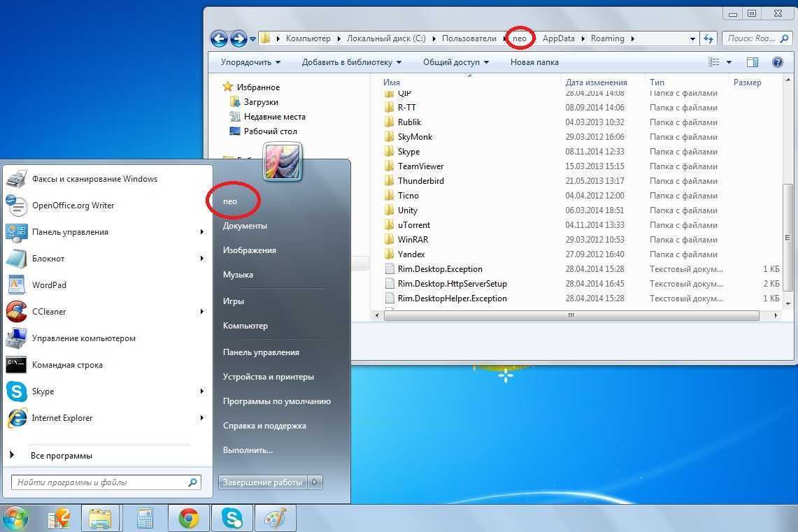Click Завершение работы button
The width and height of the screenshot is (798, 532).
[x=262, y=482]
